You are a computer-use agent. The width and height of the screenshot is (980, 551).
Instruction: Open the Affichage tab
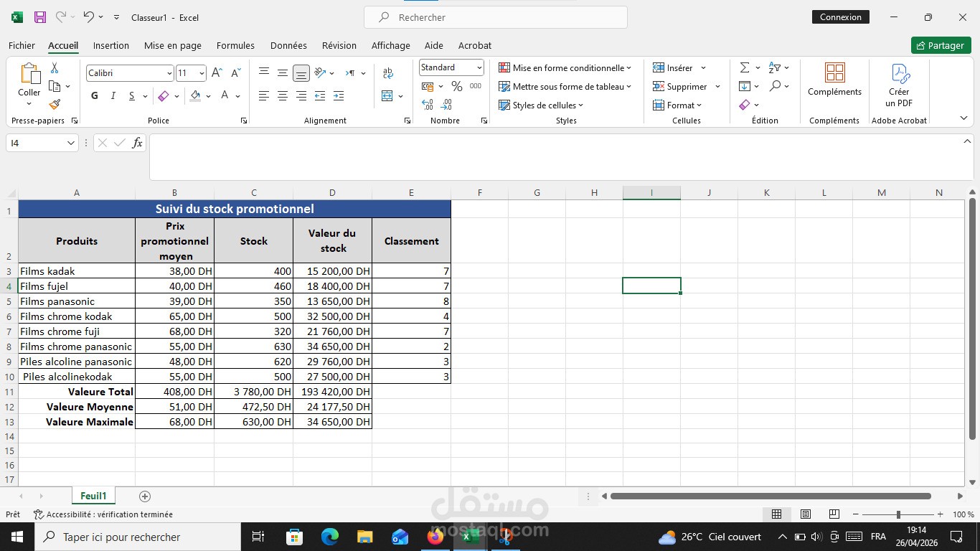point(391,45)
